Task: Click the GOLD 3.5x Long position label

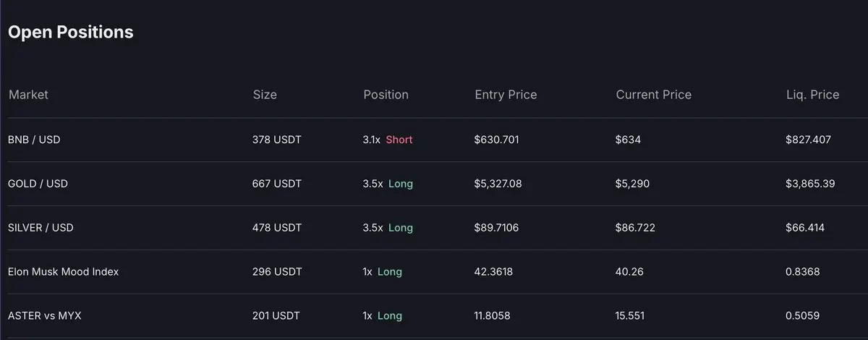Action: 388,184
